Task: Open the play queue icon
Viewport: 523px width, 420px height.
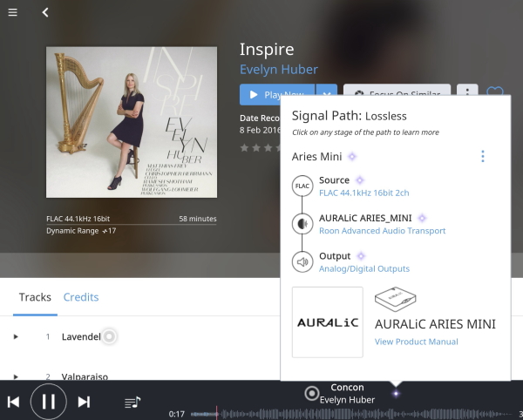Action: (132, 402)
